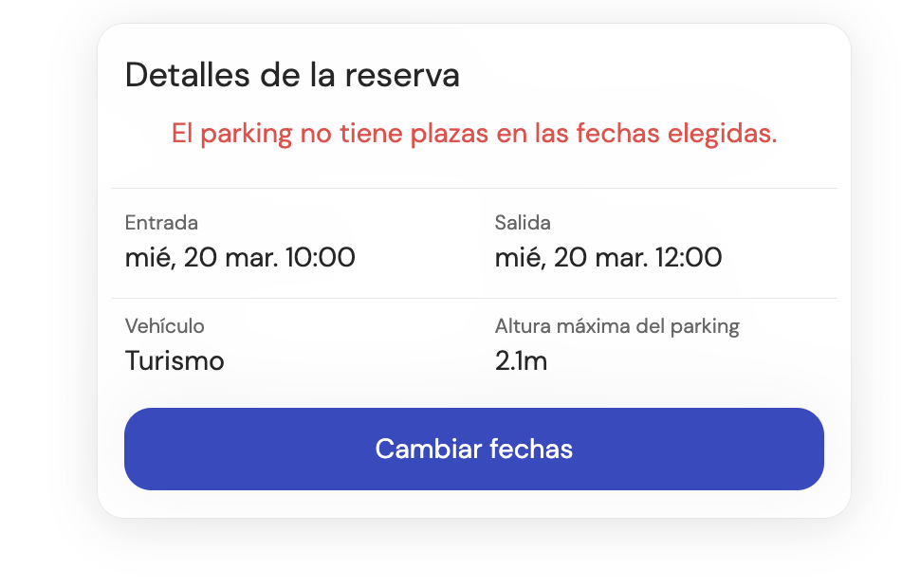Click the Vehículo label
The width and height of the screenshot is (920, 588).
165,325
